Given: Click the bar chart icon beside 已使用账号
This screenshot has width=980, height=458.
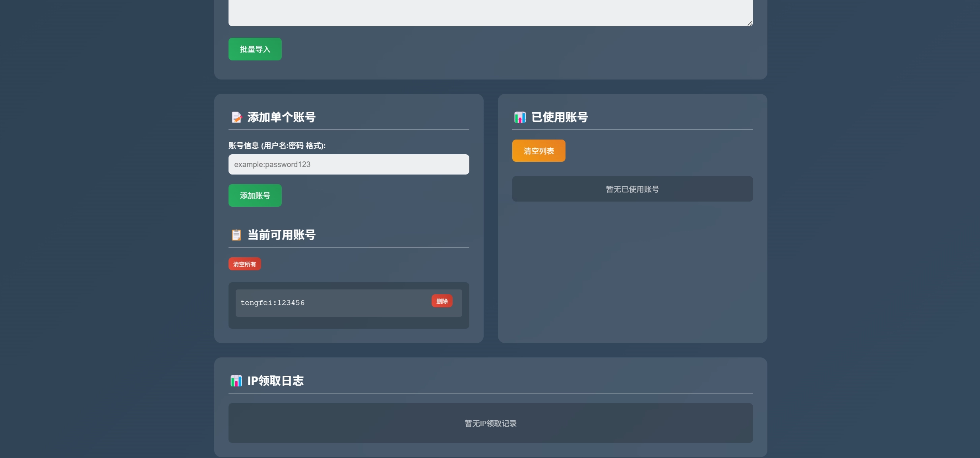Looking at the screenshot, I should click(520, 117).
